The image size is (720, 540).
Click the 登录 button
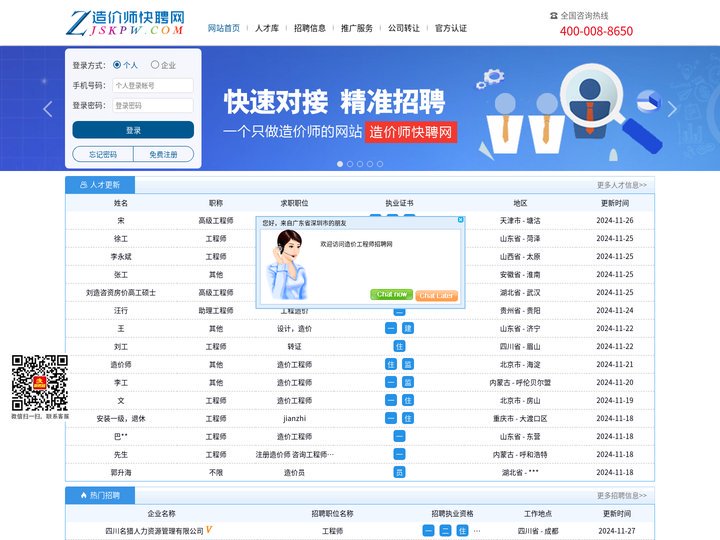click(x=133, y=130)
